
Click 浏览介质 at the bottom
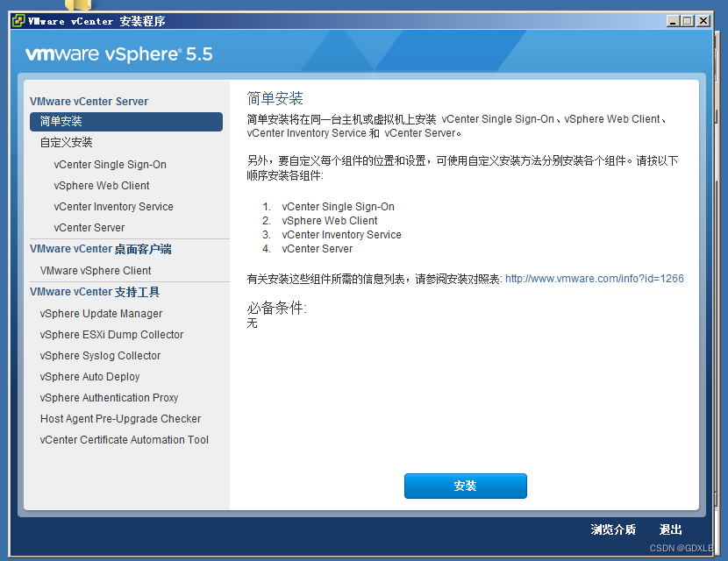[613, 529]
